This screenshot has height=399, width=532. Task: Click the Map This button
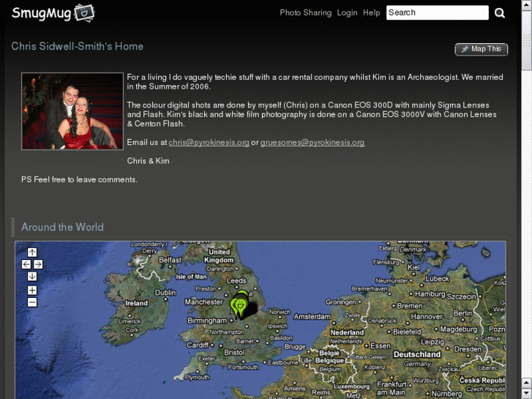[x=481, y=49]
